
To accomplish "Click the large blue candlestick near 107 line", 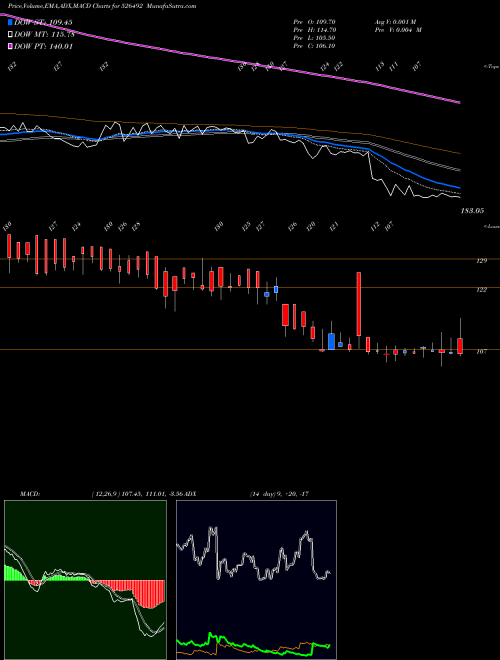I will click(332, 341).
